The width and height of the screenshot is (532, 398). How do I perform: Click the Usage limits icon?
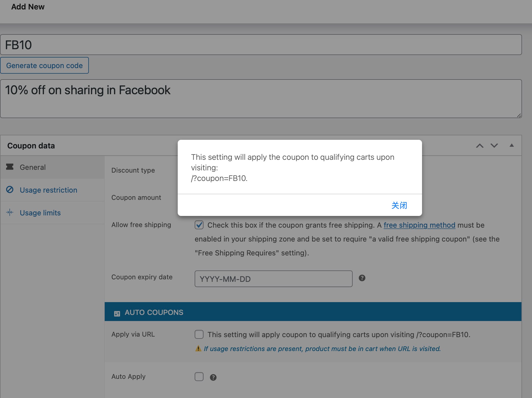pyautogui.click(x=10, y=213)
